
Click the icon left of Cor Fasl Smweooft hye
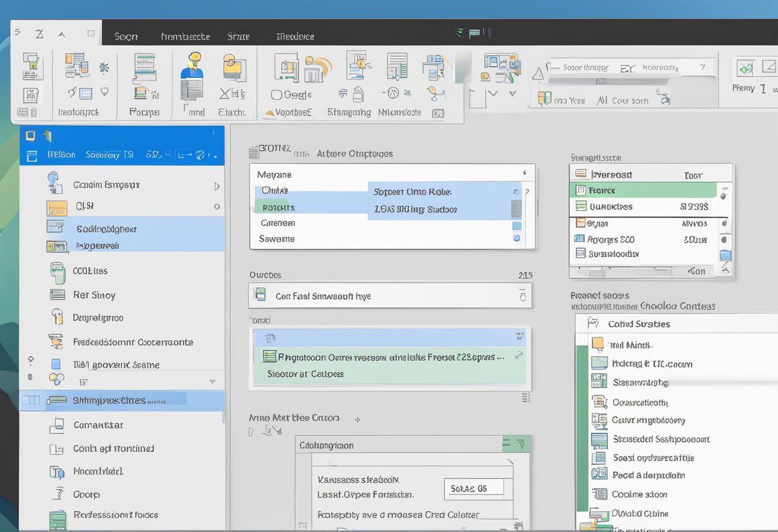coord(260,295)
